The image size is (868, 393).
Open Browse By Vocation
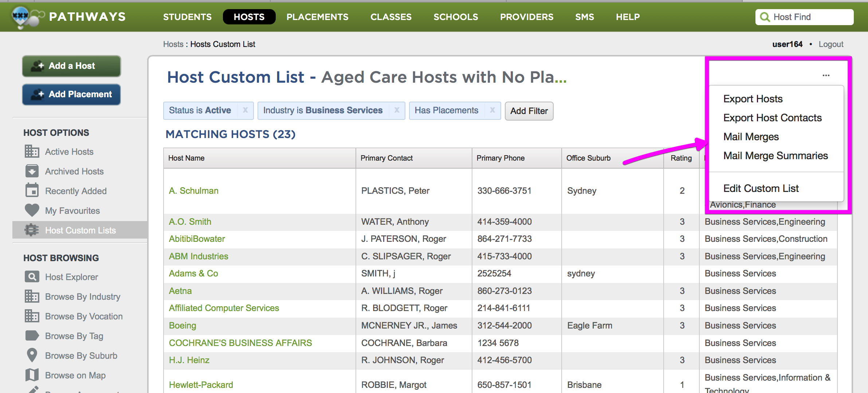coord(84,316)
